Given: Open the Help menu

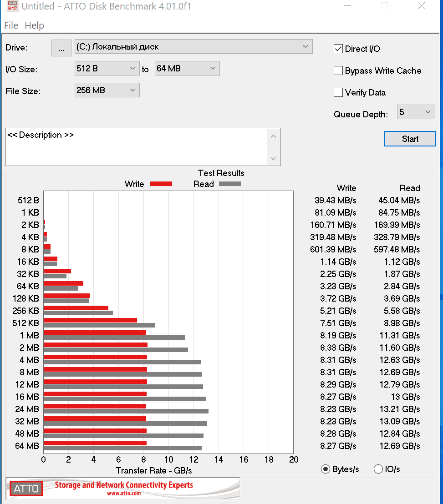Looking at the screenshot, I should point(35,25).
